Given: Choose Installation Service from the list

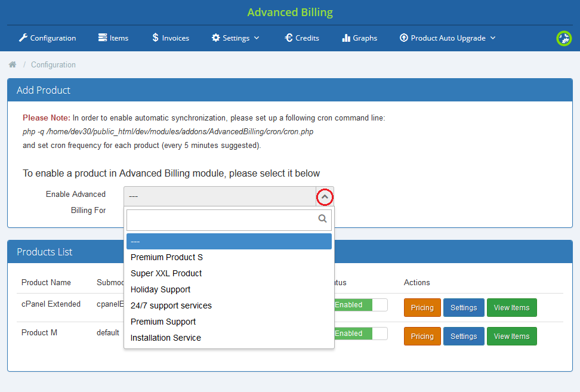Looking at the screenshot, I should (x=229, y=338).
